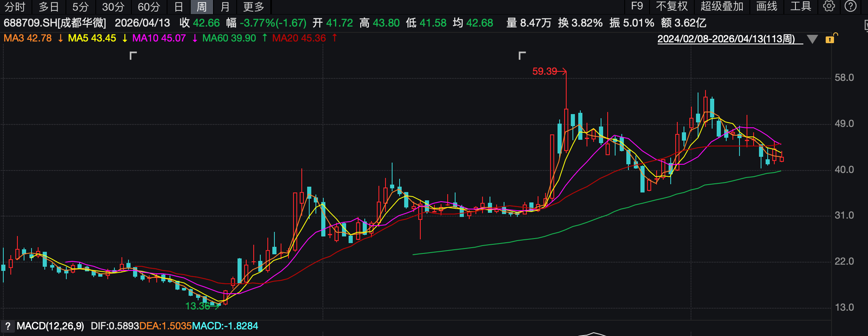This screenshot has width=868, height=336.
Task: Click the 幅 -3.77%(-1.67) change value
Action: pyautogui.click(x=266, y=23)
